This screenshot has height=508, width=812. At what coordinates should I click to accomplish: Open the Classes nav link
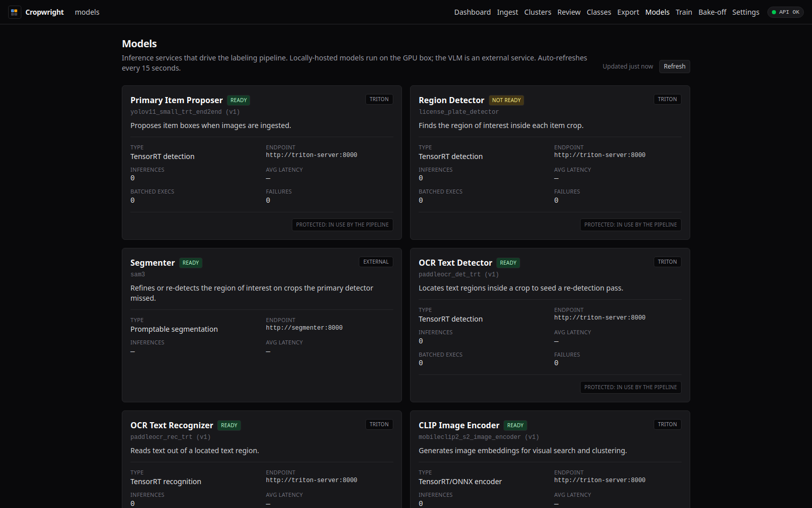pyautogui.click(x=599, y=12)
